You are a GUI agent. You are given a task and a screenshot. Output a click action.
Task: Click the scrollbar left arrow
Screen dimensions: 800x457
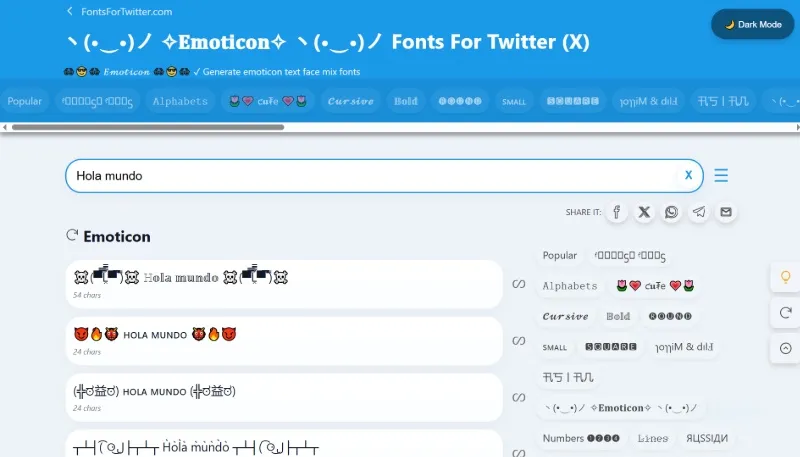5,127
